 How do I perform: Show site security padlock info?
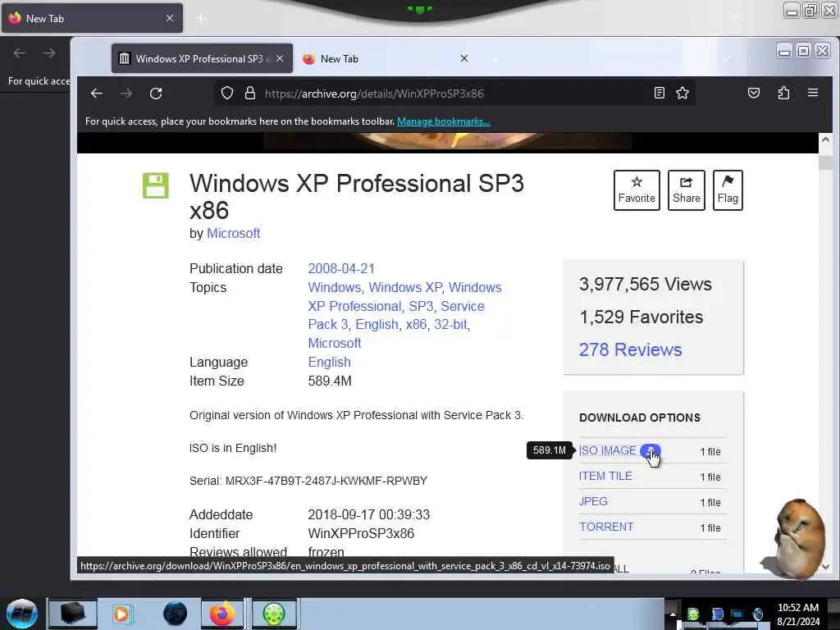pos(250,94)
